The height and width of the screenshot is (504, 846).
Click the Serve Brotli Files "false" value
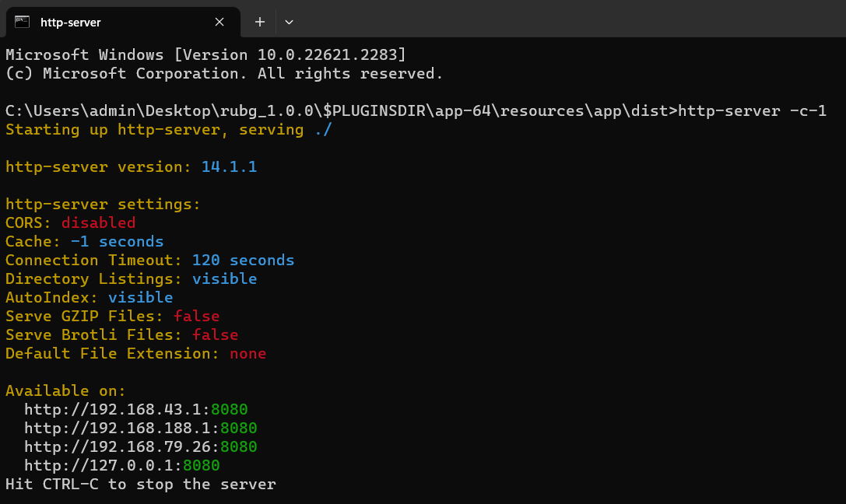[x=215, y=334]
